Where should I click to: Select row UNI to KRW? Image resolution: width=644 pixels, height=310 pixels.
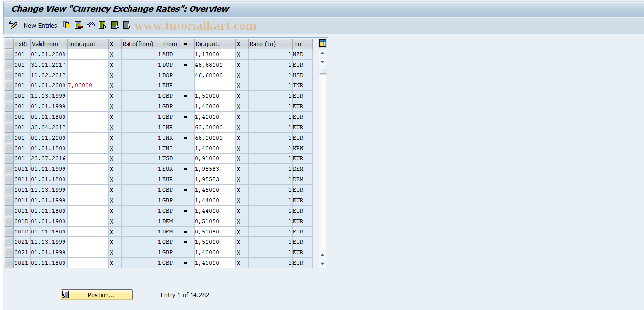click(x=9, y=148)
